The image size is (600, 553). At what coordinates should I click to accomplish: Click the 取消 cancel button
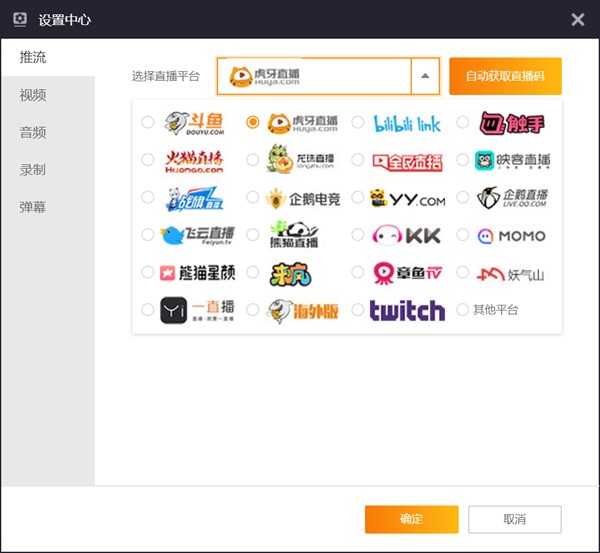[x=515, y=519]
